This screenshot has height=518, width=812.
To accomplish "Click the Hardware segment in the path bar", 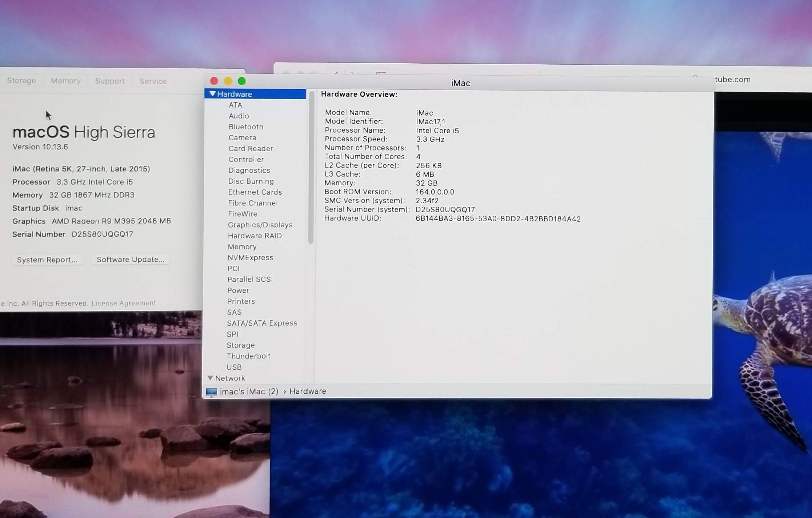I will click(x=308, y=391).
